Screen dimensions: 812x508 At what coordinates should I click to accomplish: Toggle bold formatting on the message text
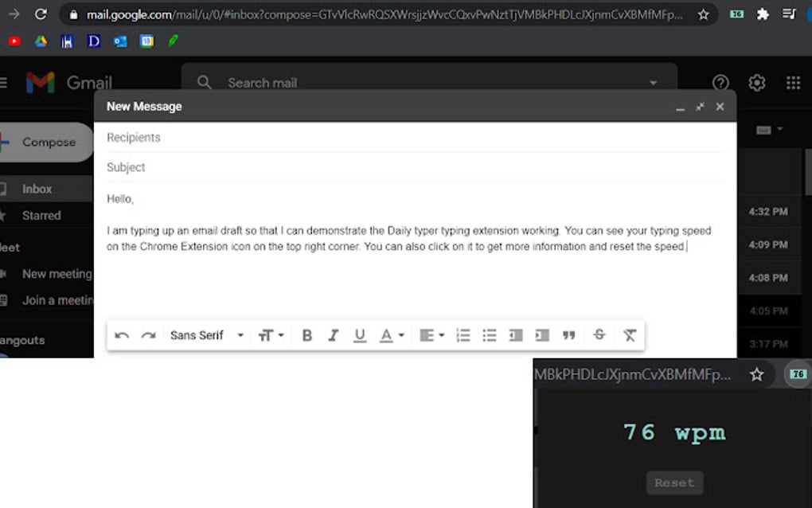point(306,335)
